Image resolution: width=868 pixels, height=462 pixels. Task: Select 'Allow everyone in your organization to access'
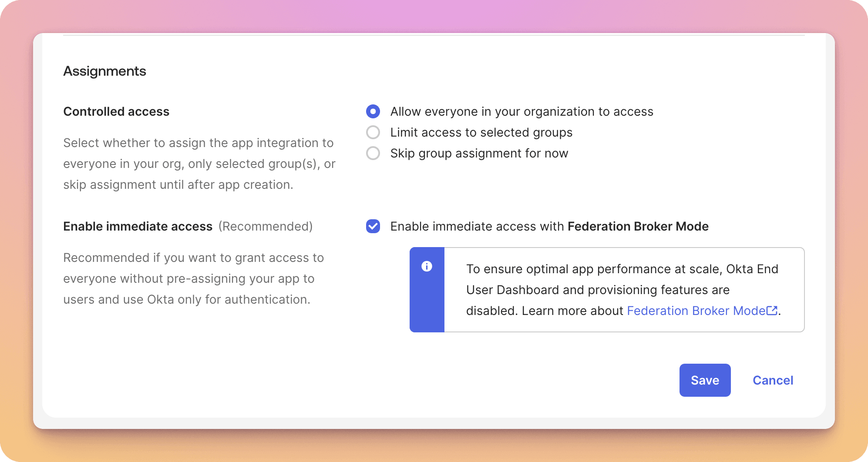[x=521, y=112]
